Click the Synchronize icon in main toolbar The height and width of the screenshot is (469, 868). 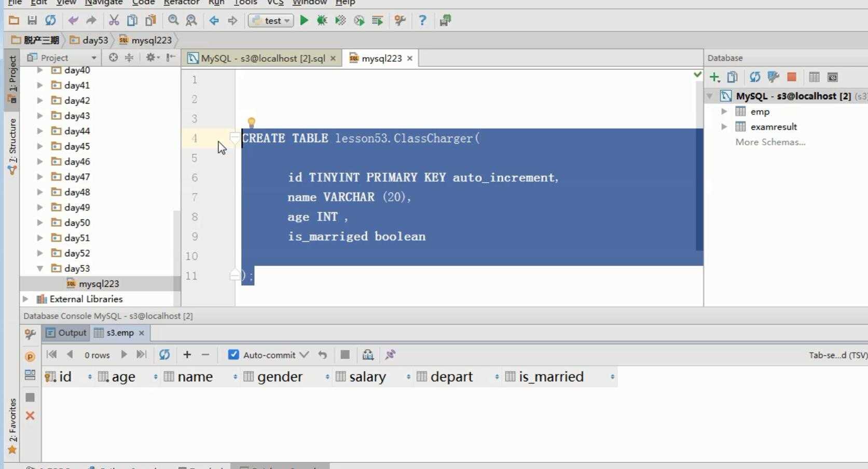[x=50, y=20]
